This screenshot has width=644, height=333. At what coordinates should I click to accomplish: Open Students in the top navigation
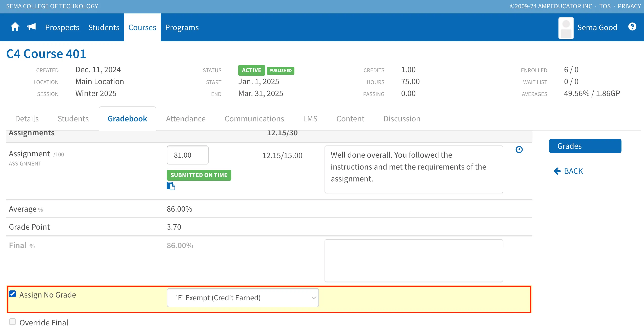[104, 27]
